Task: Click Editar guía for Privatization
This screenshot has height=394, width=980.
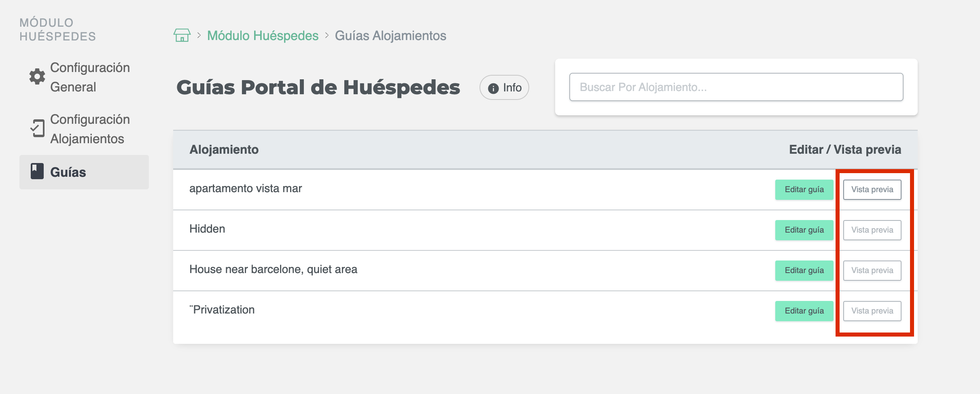Action: pyautogui.click(x=804, y=311)
